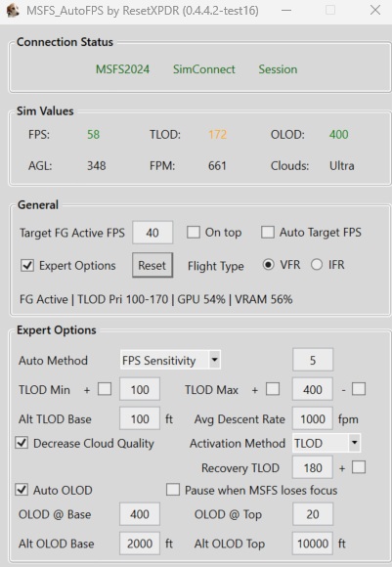Enable the On top checkbox
Viewport: 392px width, 567px height.
[x=194, y=232]
